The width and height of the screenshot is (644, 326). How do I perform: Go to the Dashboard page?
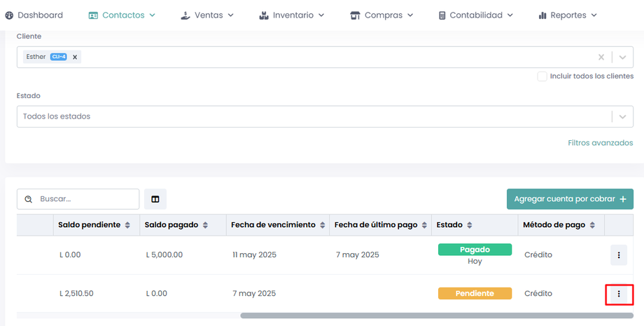(x=34, y=15)
